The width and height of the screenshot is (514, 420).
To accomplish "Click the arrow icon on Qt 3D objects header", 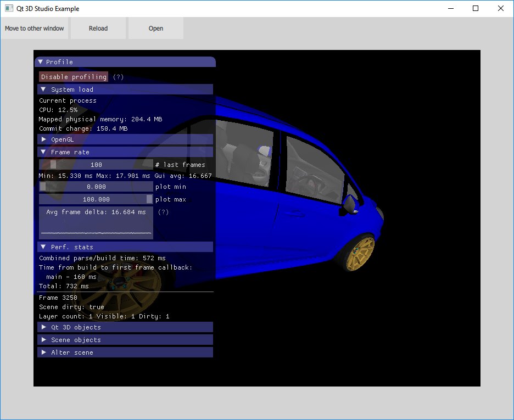I will (x=43, y=327).
